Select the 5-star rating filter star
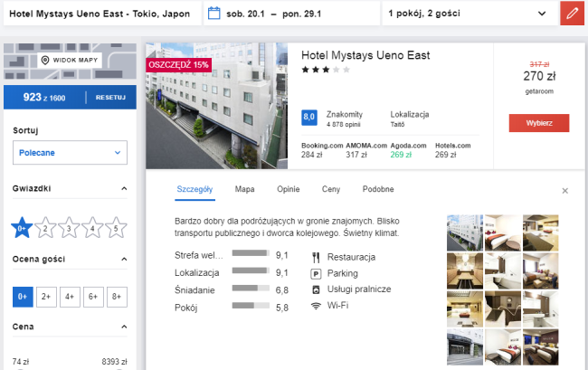Viewport: 588px width, 370px height. tap(116, 228)
